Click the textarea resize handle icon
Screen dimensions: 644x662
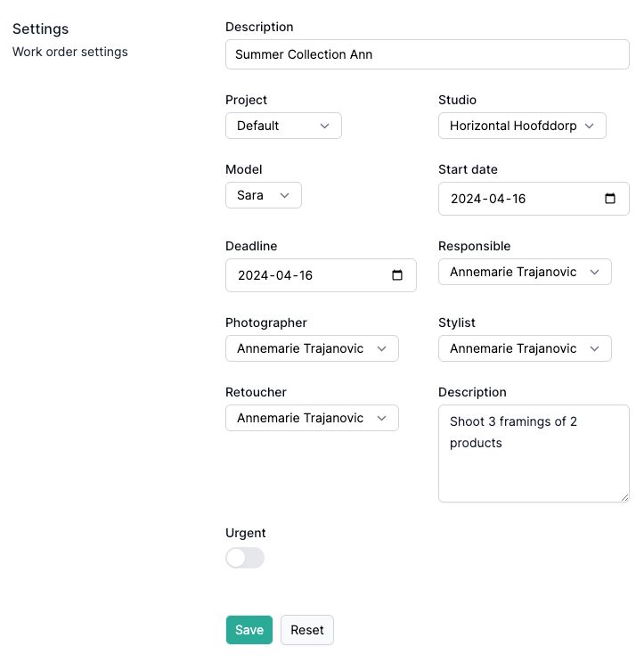click(x=625, y=498)
